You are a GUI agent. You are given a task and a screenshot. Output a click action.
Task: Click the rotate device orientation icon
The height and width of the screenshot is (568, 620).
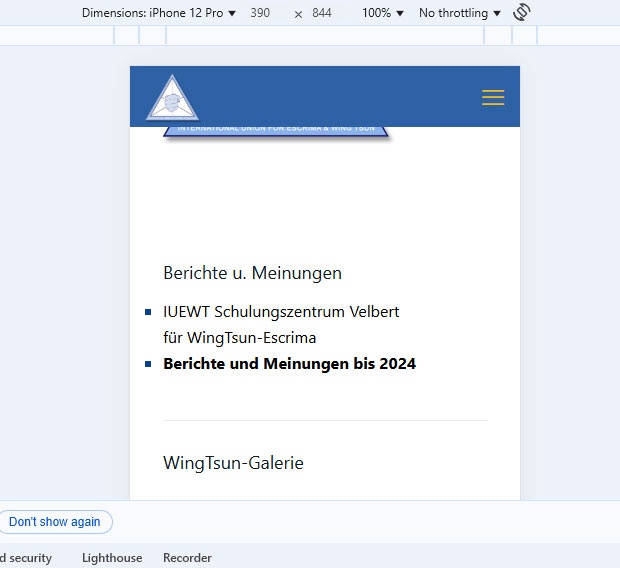pos(521,13)
